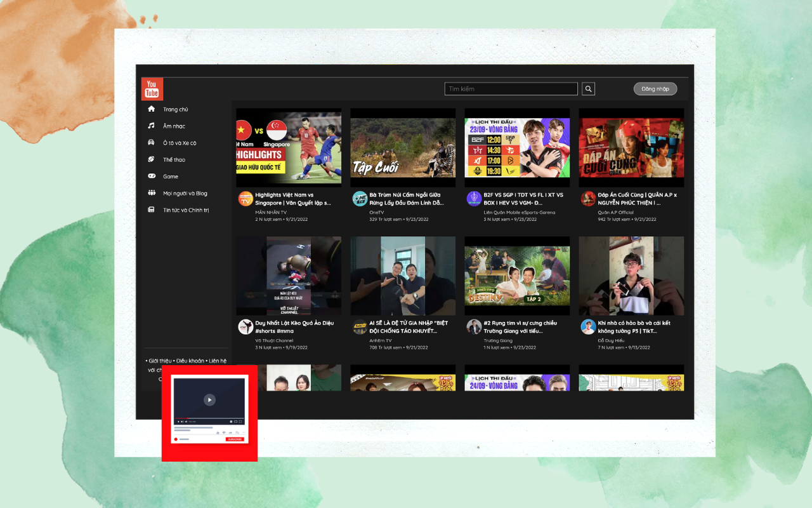Click channel name 'Võ Thuật Channel'
812x508 pixels.
(x=274, y=341)
